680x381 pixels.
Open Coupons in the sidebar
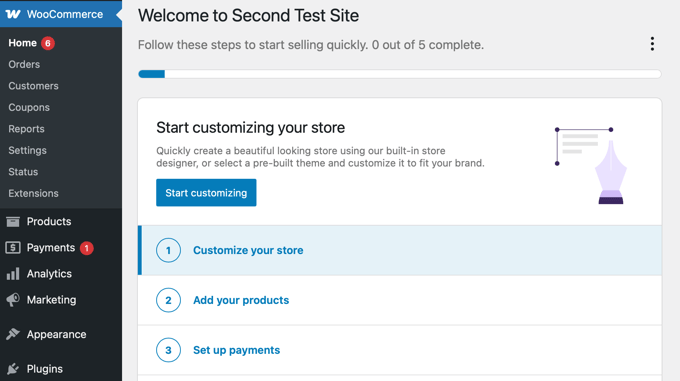(29, 107)
